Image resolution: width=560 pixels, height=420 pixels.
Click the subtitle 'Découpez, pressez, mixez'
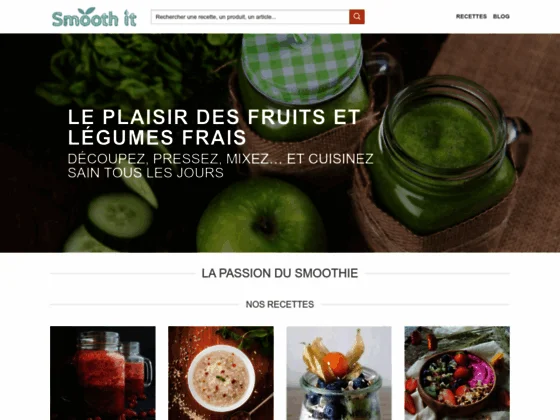(220, 165)
